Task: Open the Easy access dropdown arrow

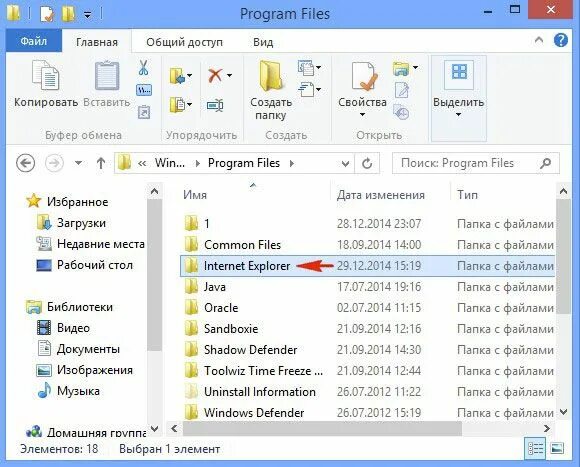Action: click(x=318, y=89)
